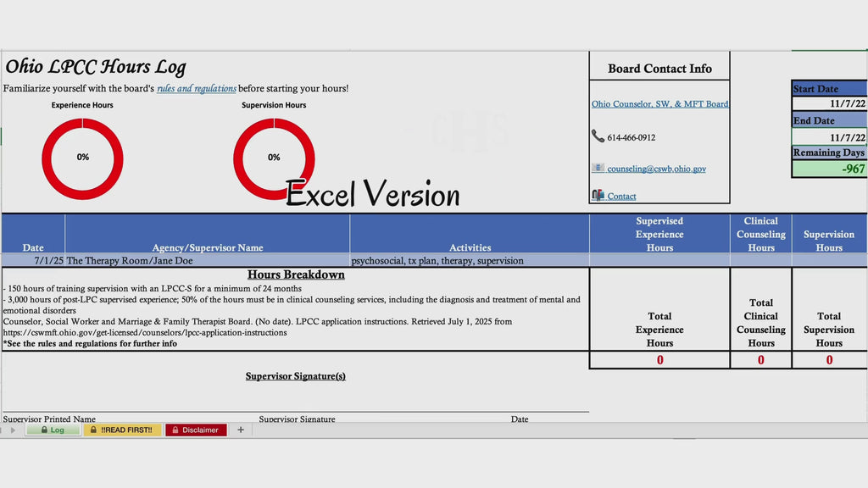Click the lock icon on the Log tab
868x488 pixels.
[x=44, y=430]
